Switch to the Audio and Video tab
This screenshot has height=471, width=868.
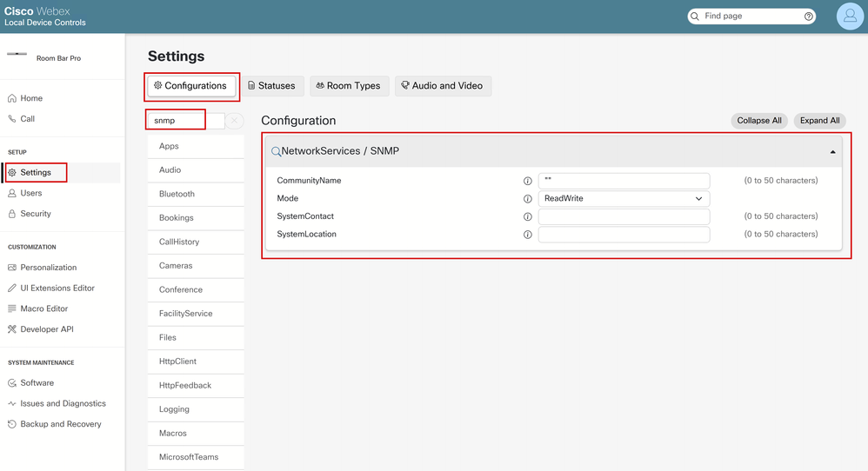[443, 86]
